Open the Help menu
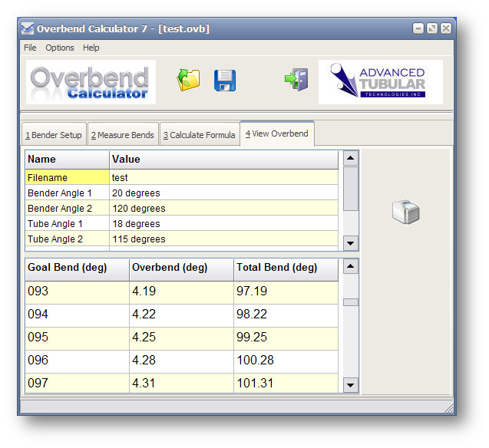Screen dimensions: 489x448 pos(91,48)
